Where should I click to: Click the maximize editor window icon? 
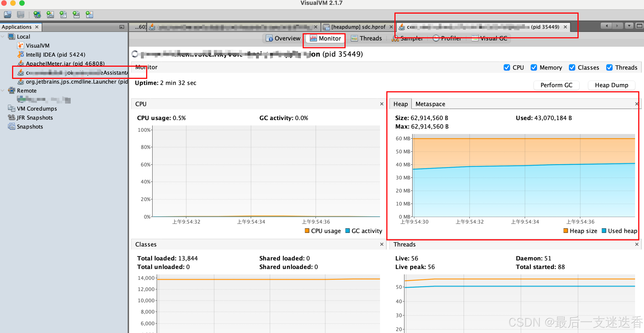click(639, 26)
